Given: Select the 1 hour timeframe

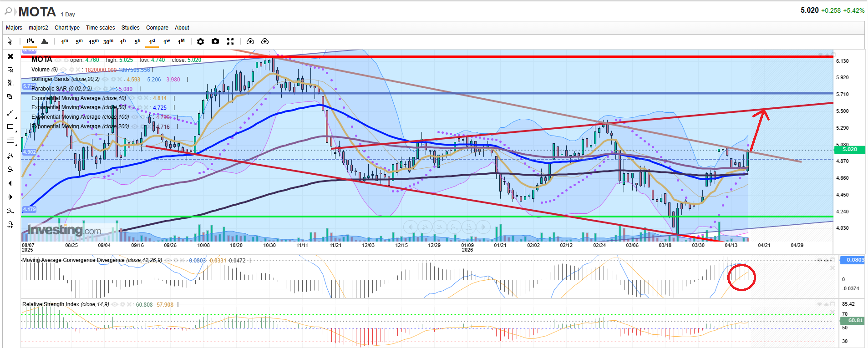Looking at the screenshot, I should (x=123, y=41).
